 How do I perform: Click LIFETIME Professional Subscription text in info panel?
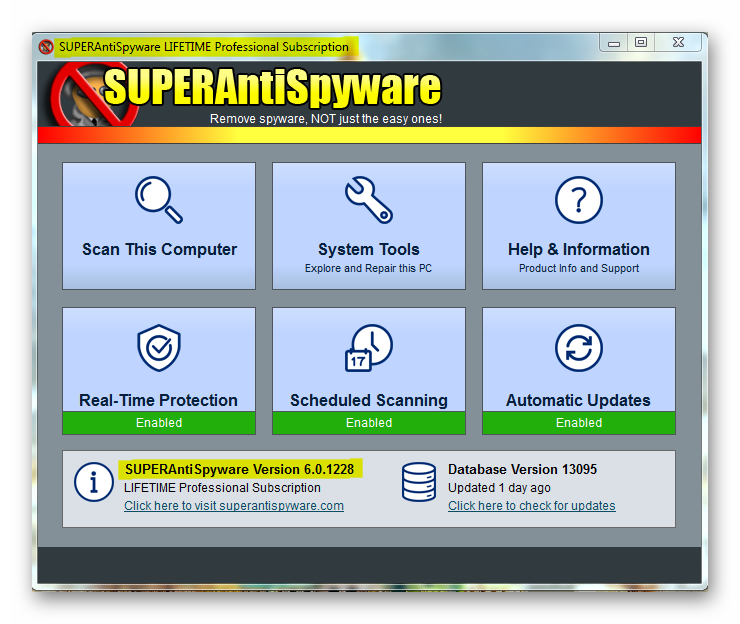[x=222, y=488]
